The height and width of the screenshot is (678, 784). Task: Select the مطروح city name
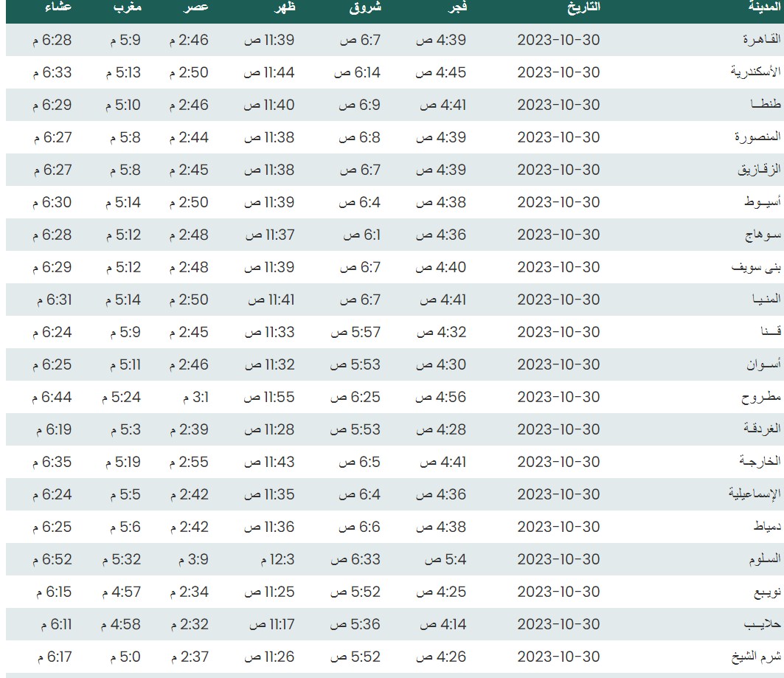761,397
